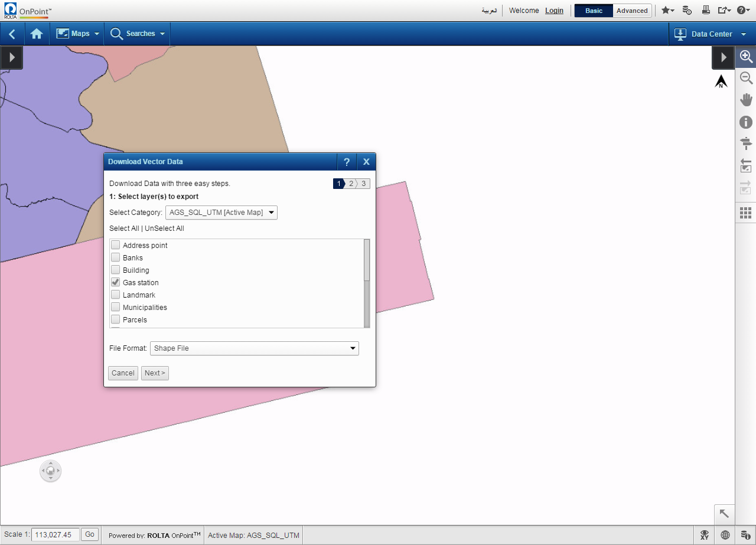Click the Identify info tool
The height and width of the screenshot is (545, 756).
click(x=746, y=122)
